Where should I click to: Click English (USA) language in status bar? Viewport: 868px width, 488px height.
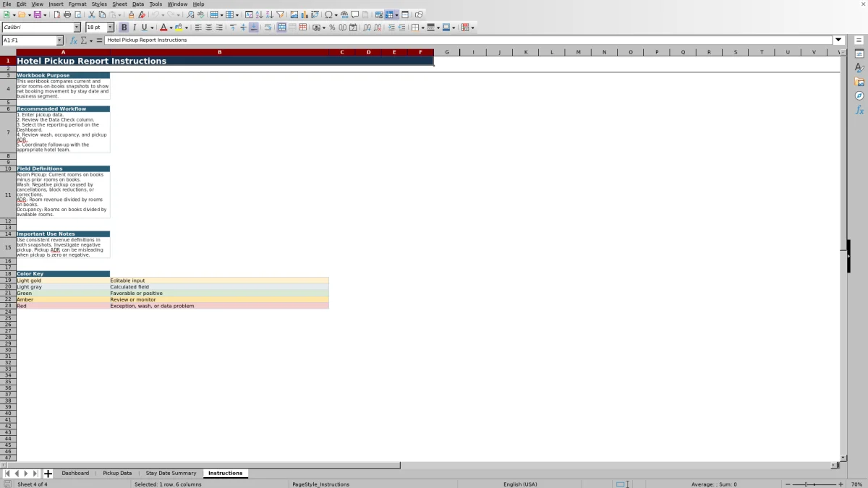click(520, 484)
